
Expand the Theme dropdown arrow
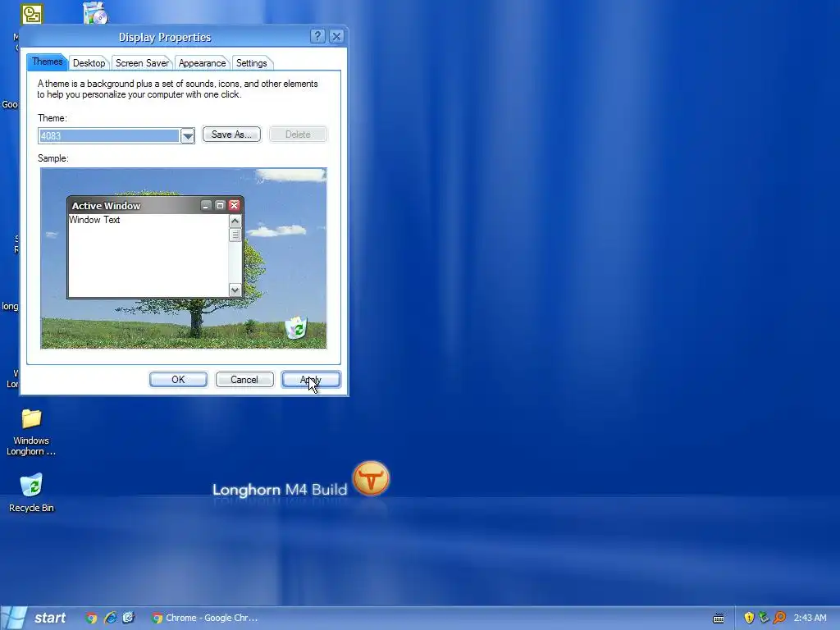[188, 136]
